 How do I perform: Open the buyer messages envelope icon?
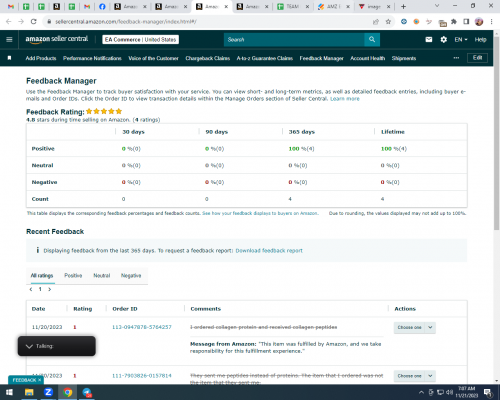[x=429, y=40]
